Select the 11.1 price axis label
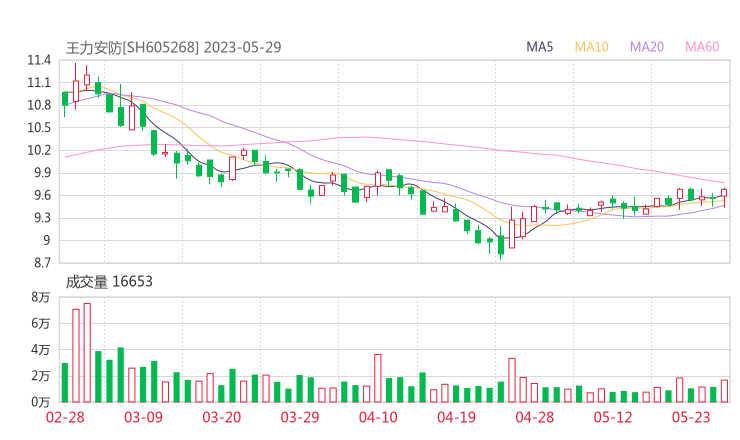The width and height of the screenshot is (740, 440). pos(39,83)
